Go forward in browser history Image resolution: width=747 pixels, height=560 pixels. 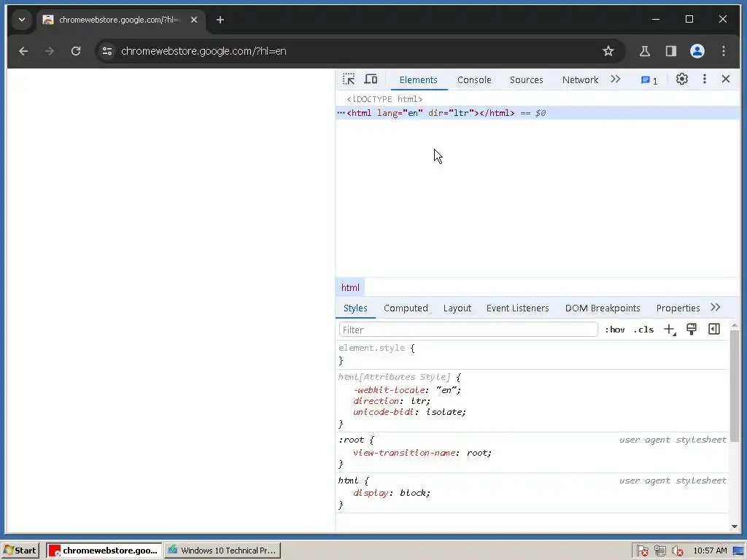50,51
